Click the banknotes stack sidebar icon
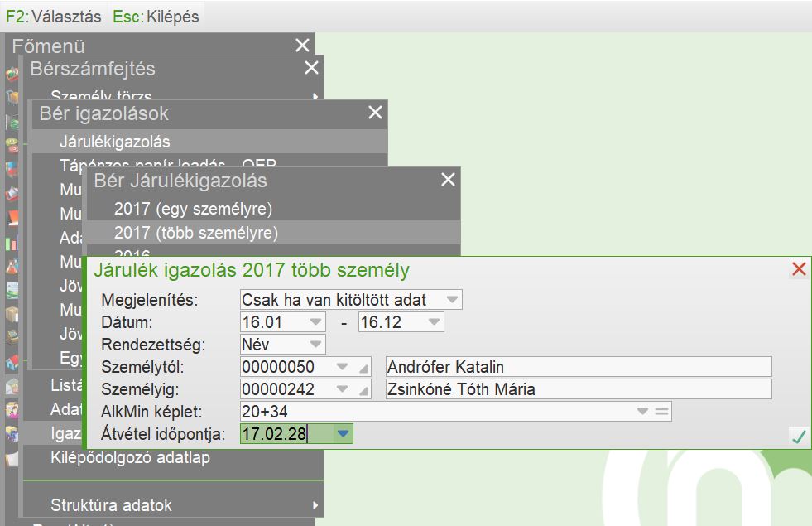The image size is (812, 526). (12, 122)
